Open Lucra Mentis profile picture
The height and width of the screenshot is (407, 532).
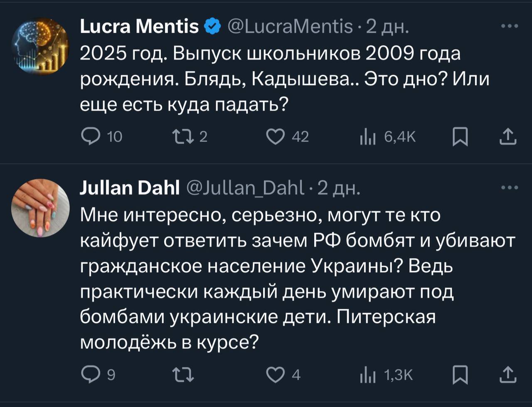40,46
